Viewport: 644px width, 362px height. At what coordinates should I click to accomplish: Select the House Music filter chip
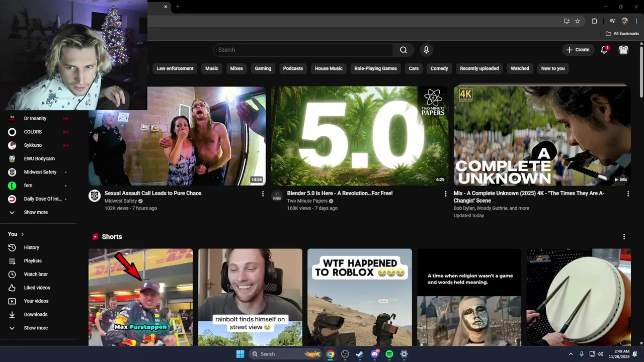[329, 68]
